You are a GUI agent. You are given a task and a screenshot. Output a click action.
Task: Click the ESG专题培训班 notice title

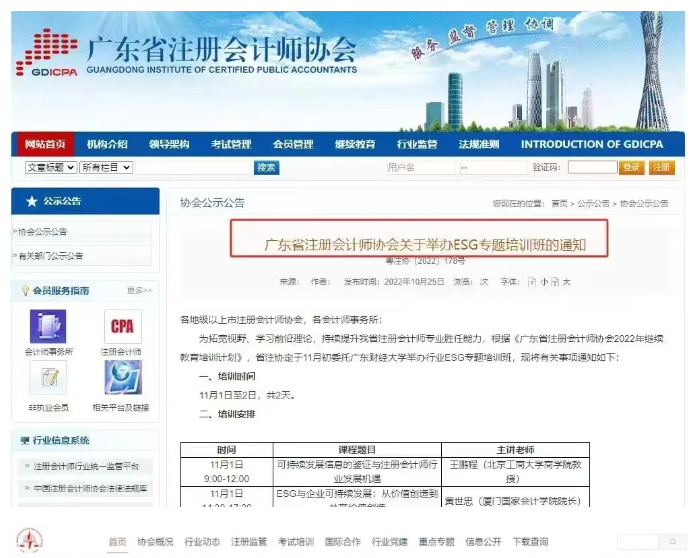(425, 245)
